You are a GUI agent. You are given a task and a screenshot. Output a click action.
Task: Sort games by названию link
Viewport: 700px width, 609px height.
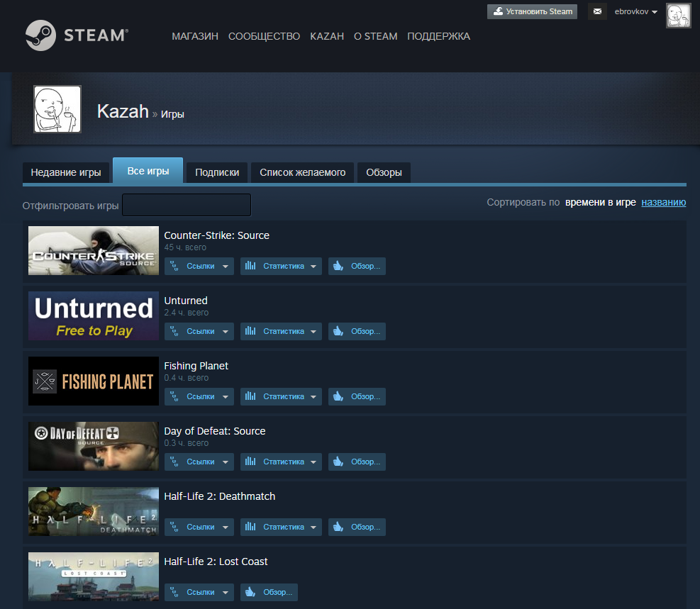[x=663, y=202]
